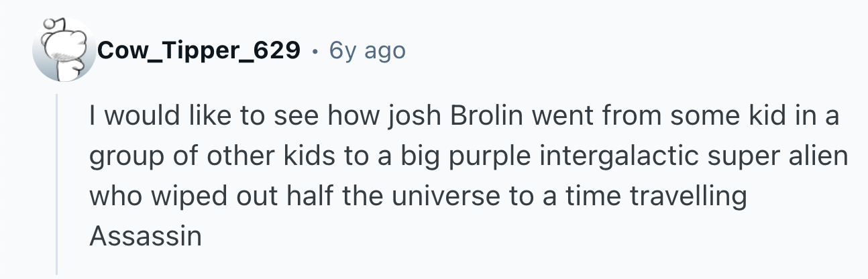Click the "6y ago" comment timestamp
Screen dimensions: 868x279
[x=368, y=50]
